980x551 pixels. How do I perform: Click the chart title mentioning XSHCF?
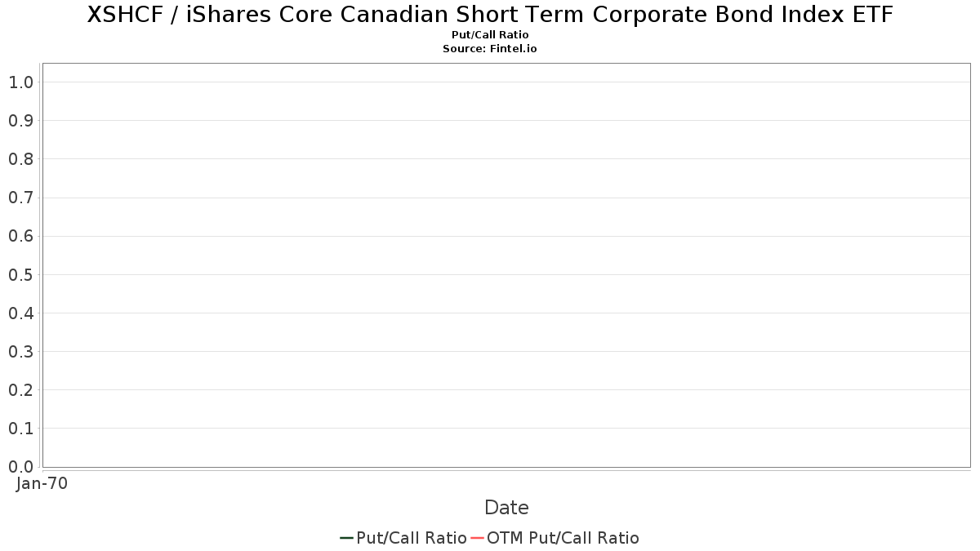(490, 15)
